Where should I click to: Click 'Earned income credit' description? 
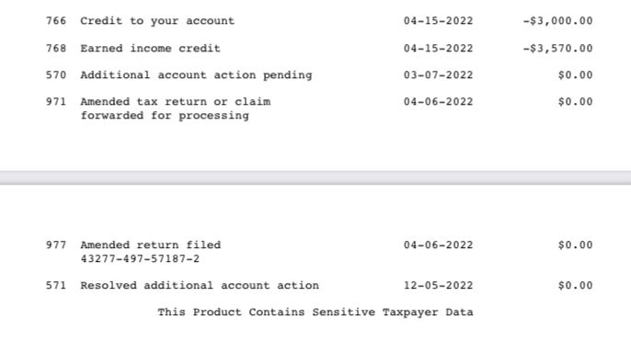click(151, 49)
